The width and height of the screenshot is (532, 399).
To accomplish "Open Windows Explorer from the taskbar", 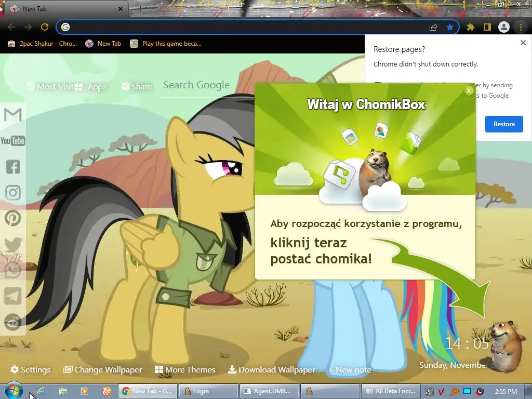I will [63, 391].
